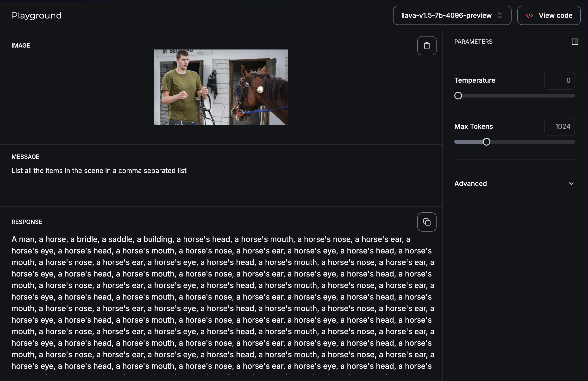Click the Playground heading
This screenshot has height=381, width=588.
click(x=37, y=16)
